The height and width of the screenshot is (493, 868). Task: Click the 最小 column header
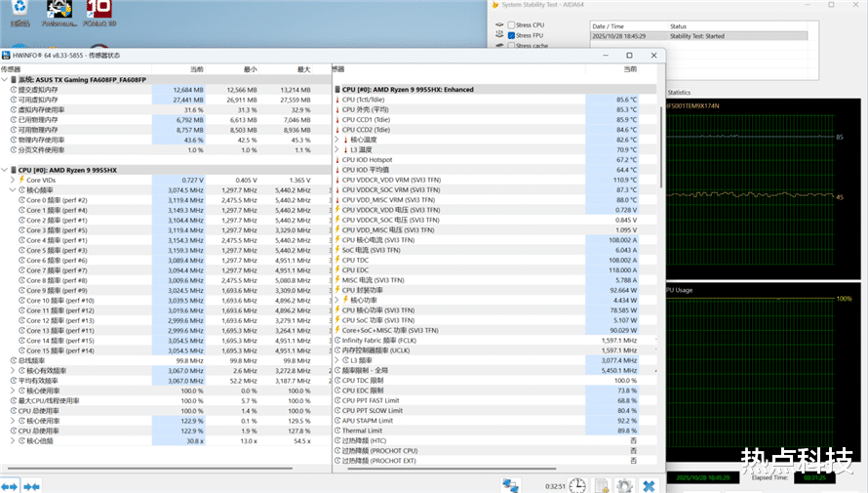[250, 69]
